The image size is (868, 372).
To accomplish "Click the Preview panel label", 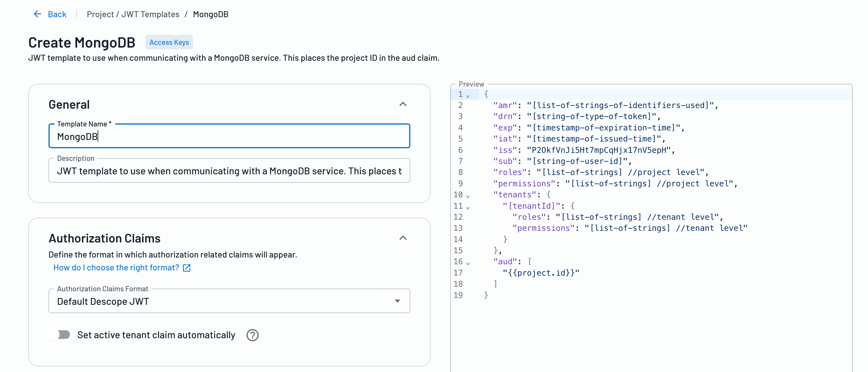I will click(471, 84).
